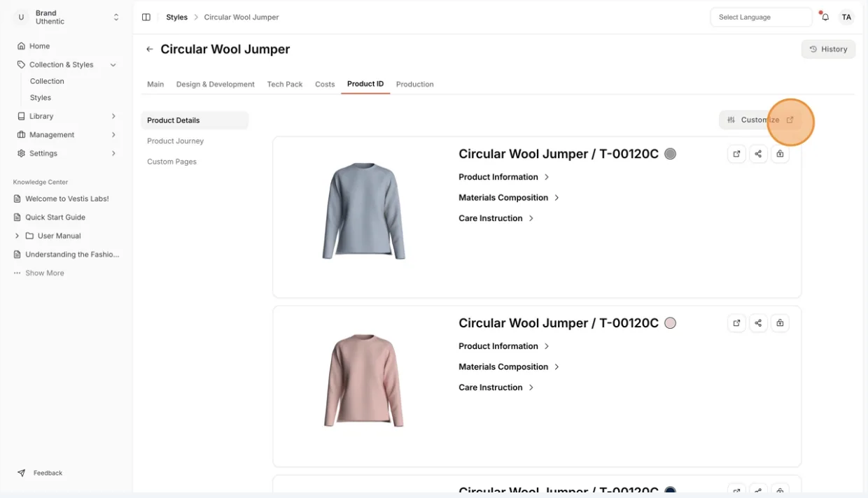The height and width of the screenshot is (498, 868).
Task: Collapse the Collection & Styles section
Action: [x=113, y=65]
